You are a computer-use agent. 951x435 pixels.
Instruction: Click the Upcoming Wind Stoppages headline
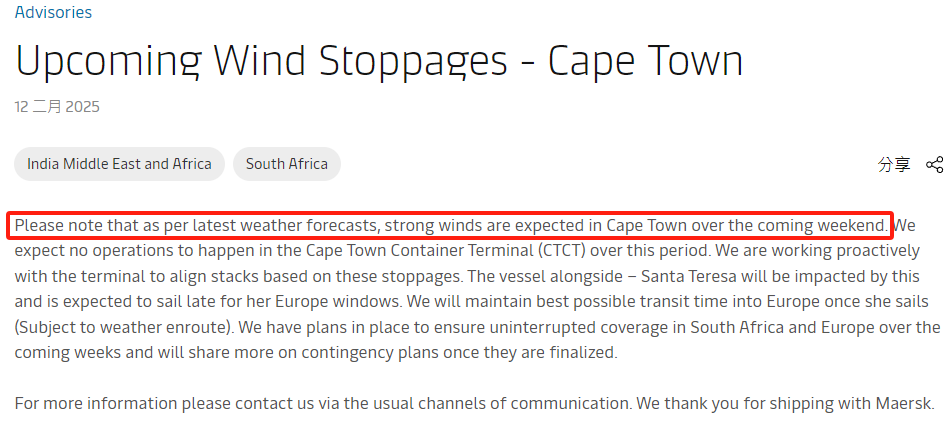(378, 61)
